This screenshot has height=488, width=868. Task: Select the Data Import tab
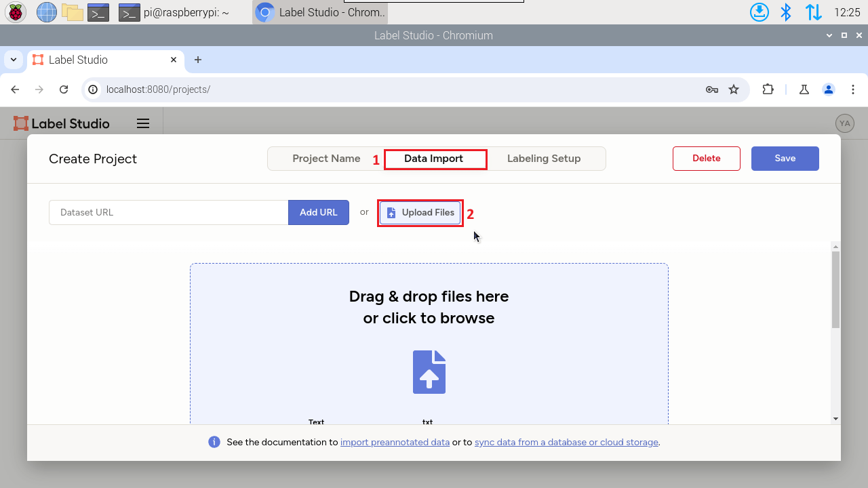pyautogui.click(x=434, y=159)
